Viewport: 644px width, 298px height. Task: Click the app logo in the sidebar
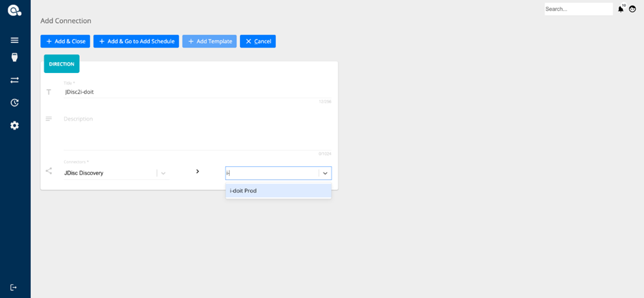14,10
